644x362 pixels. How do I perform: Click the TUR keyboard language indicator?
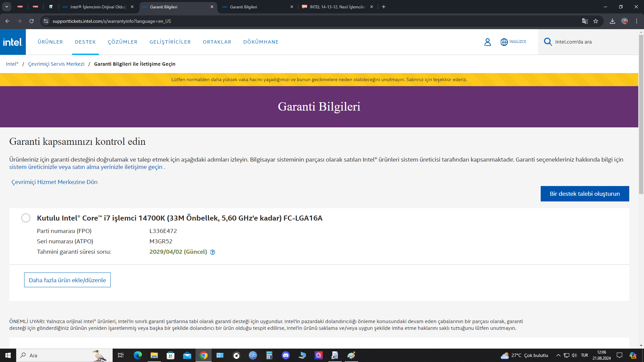click(584, 355)
